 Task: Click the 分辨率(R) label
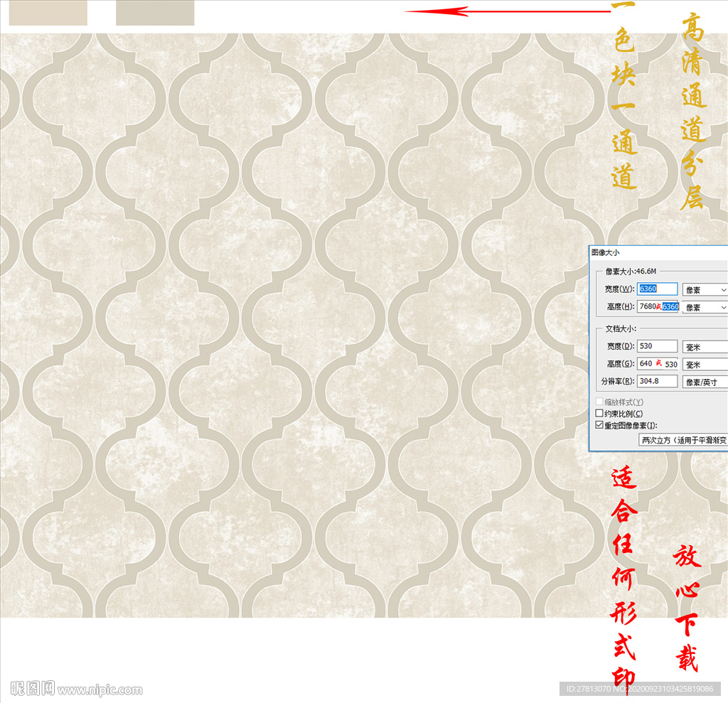pyautogui.click(x=618, y=381)
